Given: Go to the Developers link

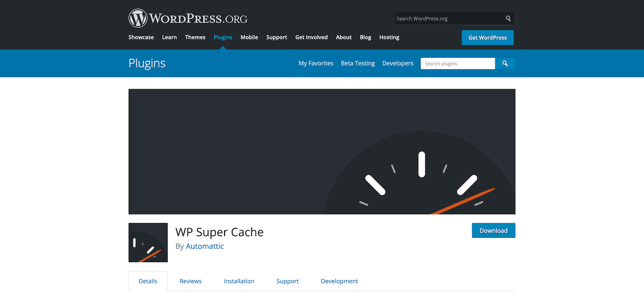Looking at the screenshot, I should [398, 63].
